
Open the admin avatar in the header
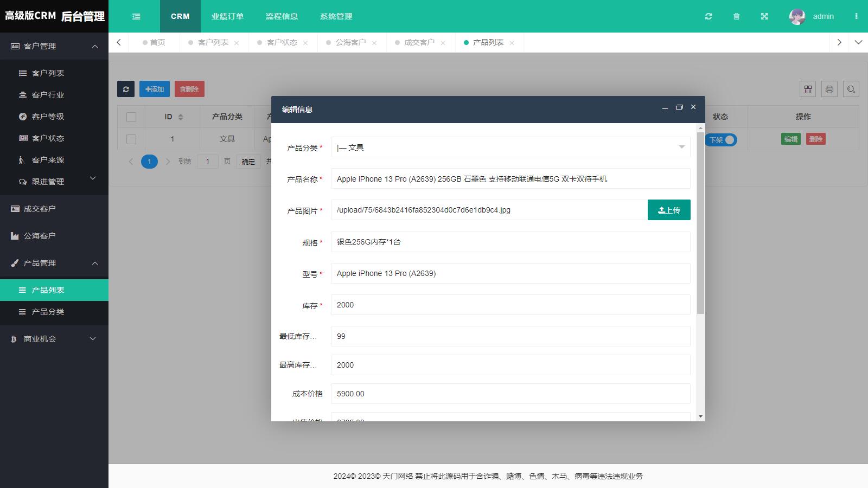coord(796,16)
